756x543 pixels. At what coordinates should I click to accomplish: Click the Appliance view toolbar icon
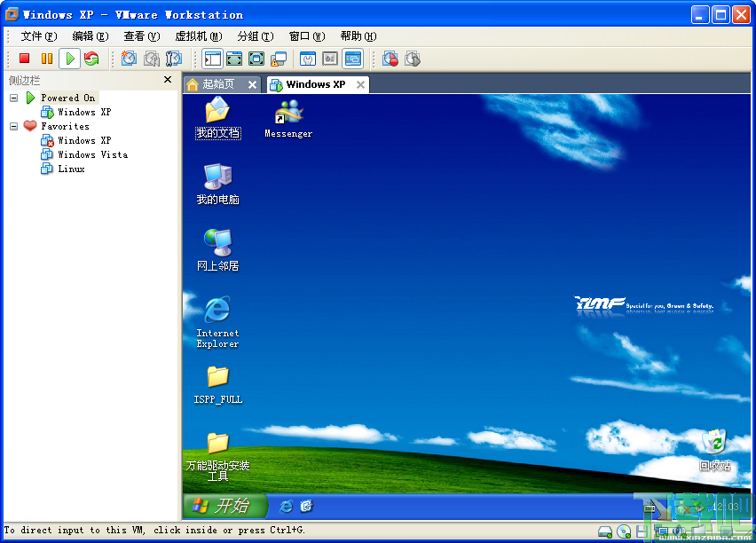[x=330, y=59]
